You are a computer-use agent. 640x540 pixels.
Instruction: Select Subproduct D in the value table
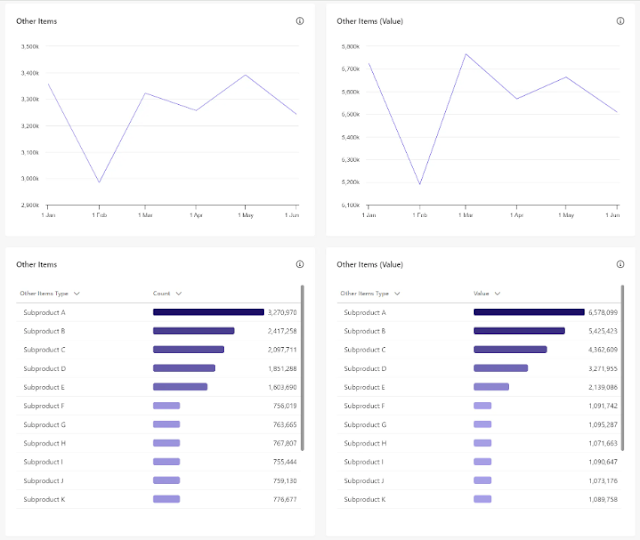(x=365, y=369)
